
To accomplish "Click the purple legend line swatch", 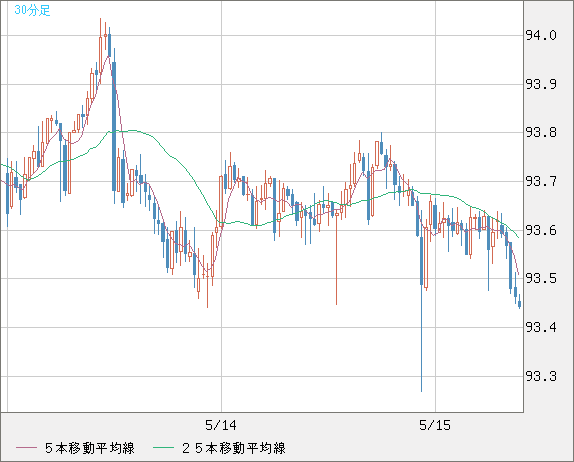I will click(26, 448).
